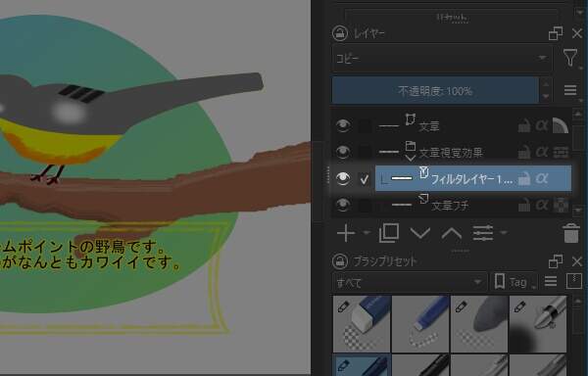Select the highlighted blue pen brush preset
The image size is (588, 376).
(x=363, y=365)
